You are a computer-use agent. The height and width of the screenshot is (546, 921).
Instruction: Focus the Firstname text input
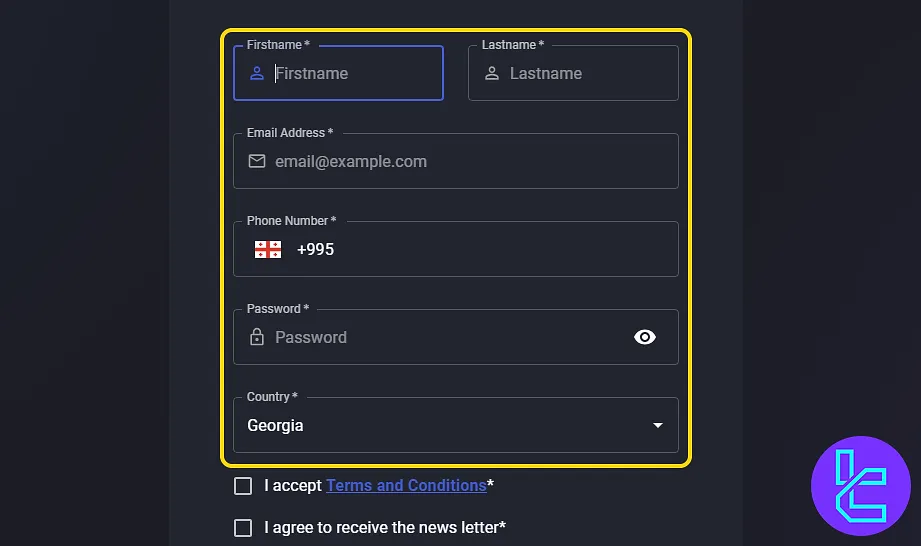tap(350, 73)
